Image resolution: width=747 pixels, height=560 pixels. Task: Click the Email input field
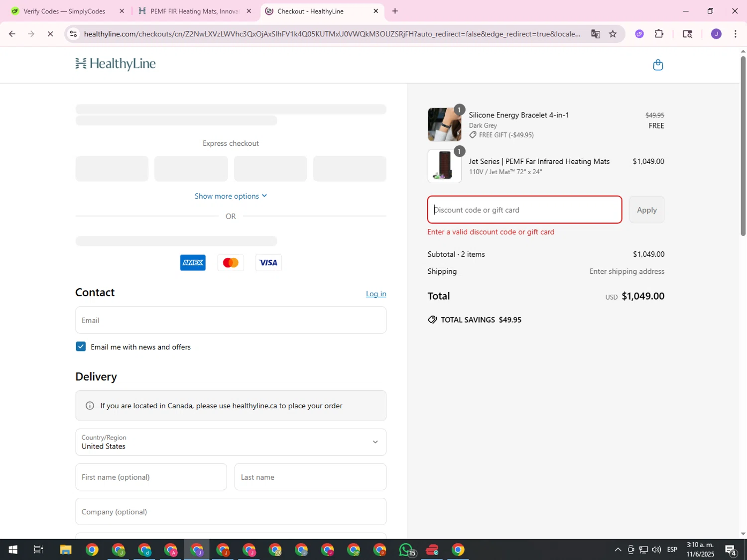pos(231,320)
